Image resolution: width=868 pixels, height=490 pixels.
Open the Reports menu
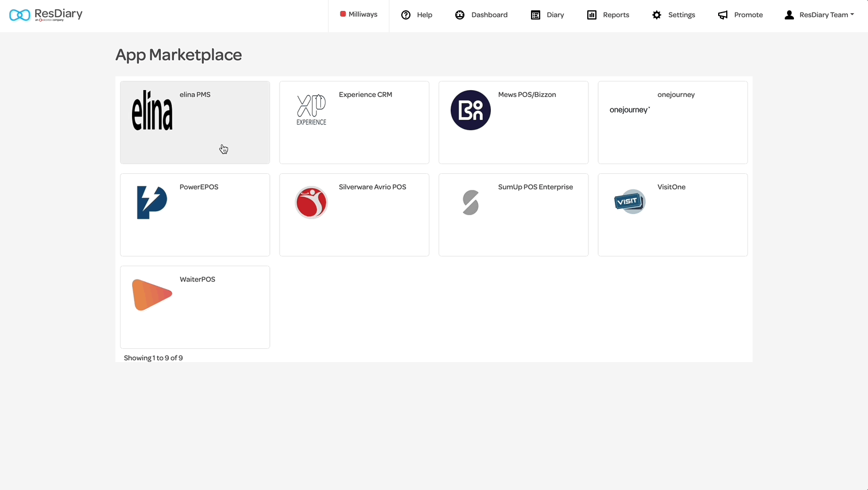point(616,15)
